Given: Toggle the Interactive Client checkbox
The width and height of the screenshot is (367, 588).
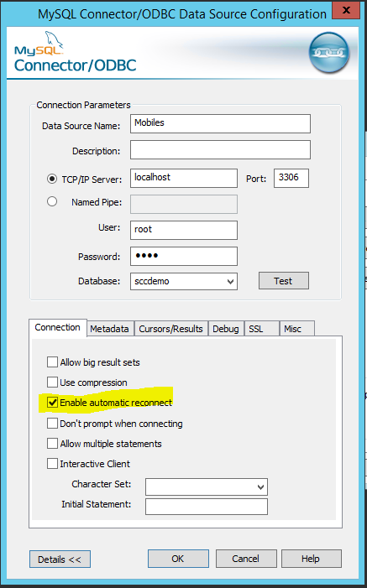Looking at the screenshot, I should [52, 464].
